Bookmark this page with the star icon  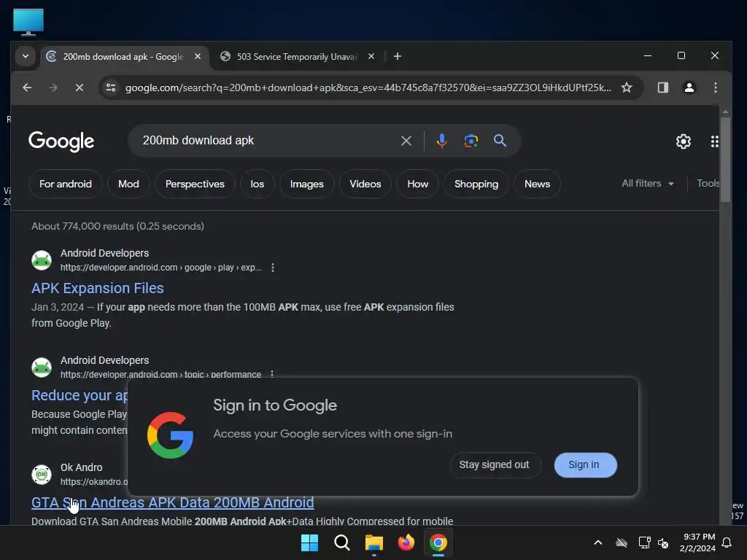[627, 87]
